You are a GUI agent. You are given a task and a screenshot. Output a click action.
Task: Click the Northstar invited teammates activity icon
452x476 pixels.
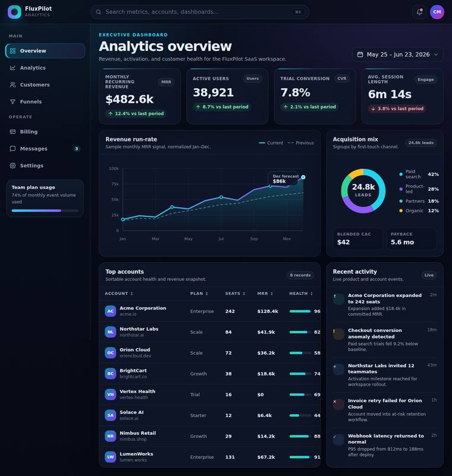pyautogui.click(x=338, y=369)
